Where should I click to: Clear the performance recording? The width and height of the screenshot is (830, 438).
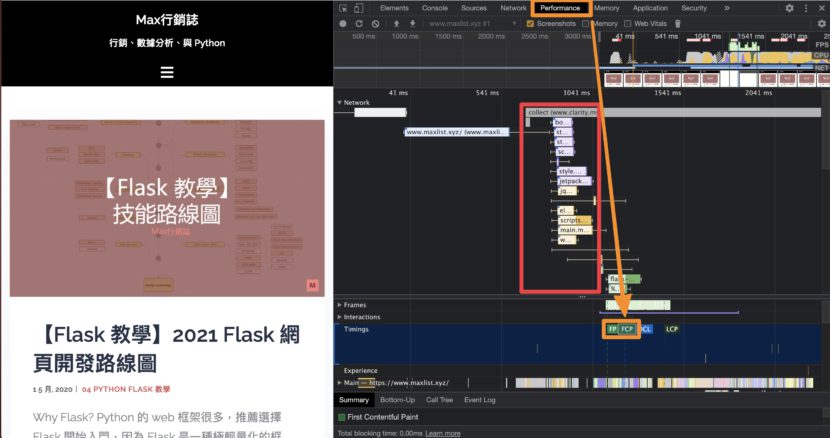pos(375,23)
